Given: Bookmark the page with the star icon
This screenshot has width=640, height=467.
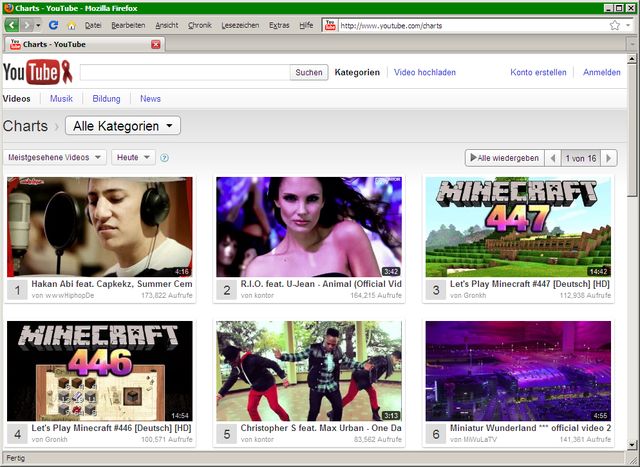Looking at the screenshot, I should 614,25.
